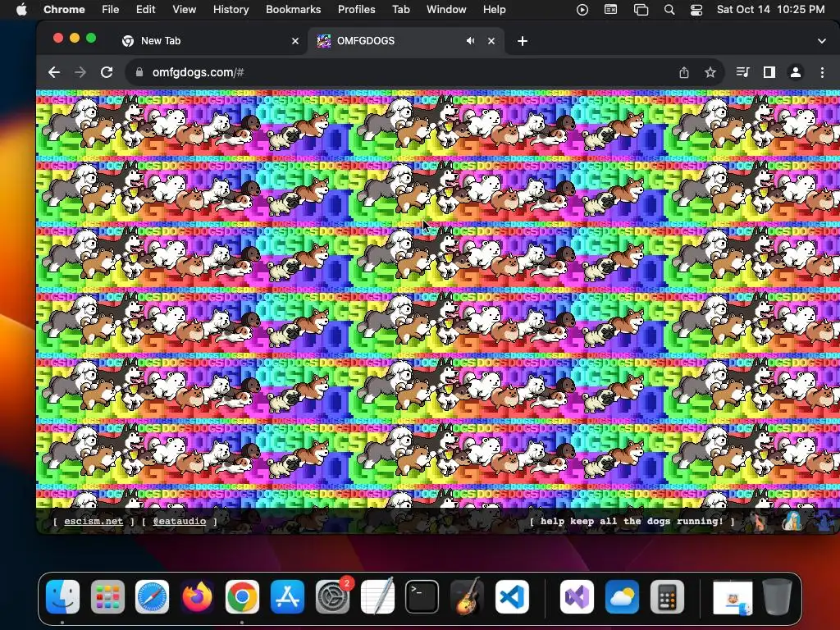Open the Edit menu
Screen dimensions: 840x630
pyautogui.click(x=145, y=9)
